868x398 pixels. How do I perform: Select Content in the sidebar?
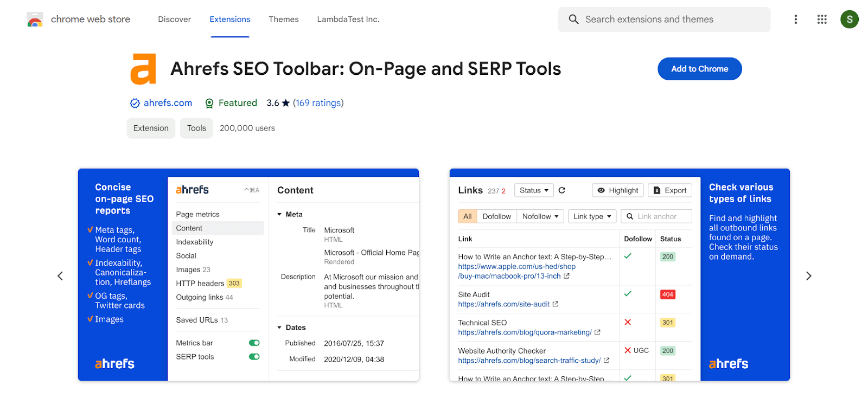point(218,228)
